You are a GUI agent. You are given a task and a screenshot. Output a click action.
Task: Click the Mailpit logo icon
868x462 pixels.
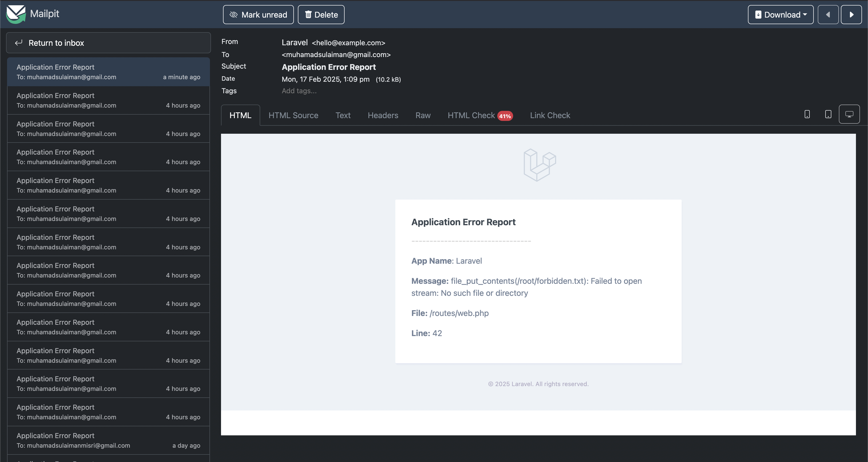(x=16, y=14)
